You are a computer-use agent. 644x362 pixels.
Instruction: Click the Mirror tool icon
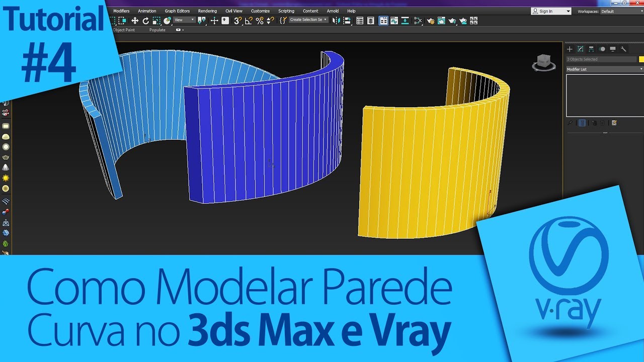pyautogui.click(x=336, y=21)
